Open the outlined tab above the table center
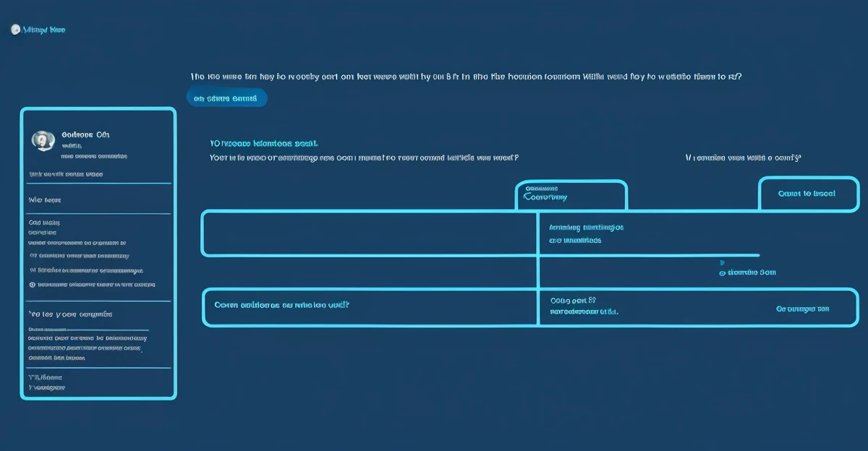The height and width of the screenshot is (451, 868). coord(571,195)
